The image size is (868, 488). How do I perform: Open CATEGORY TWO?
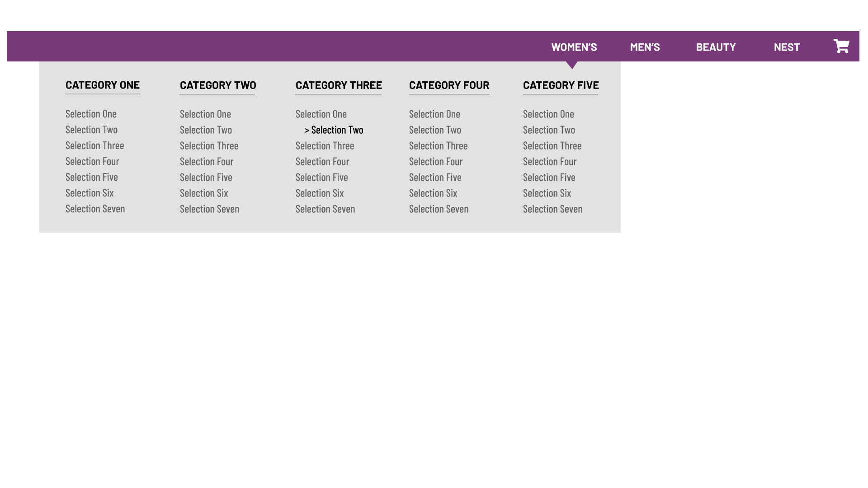tap(217, 85)
